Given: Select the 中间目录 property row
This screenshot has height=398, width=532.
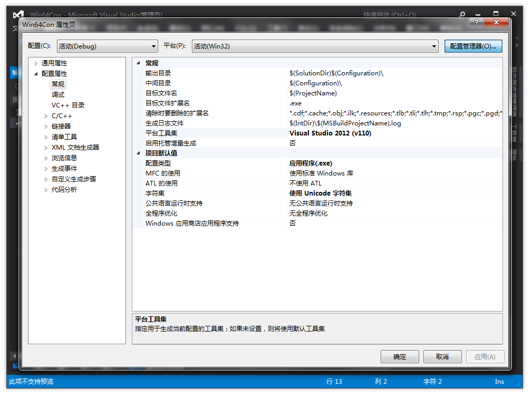Looking at the screenshot, I should pos(317,83).
